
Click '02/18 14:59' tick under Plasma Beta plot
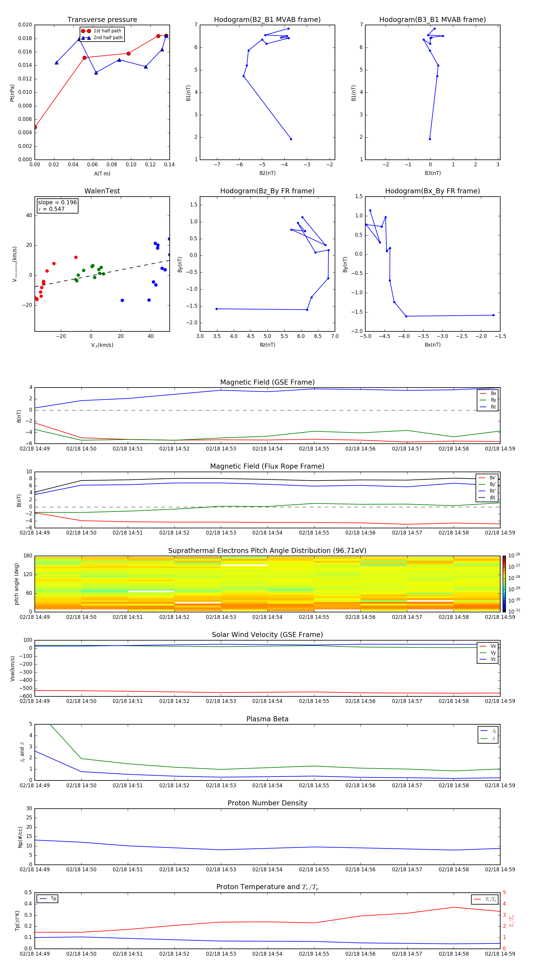click(500, 785)
